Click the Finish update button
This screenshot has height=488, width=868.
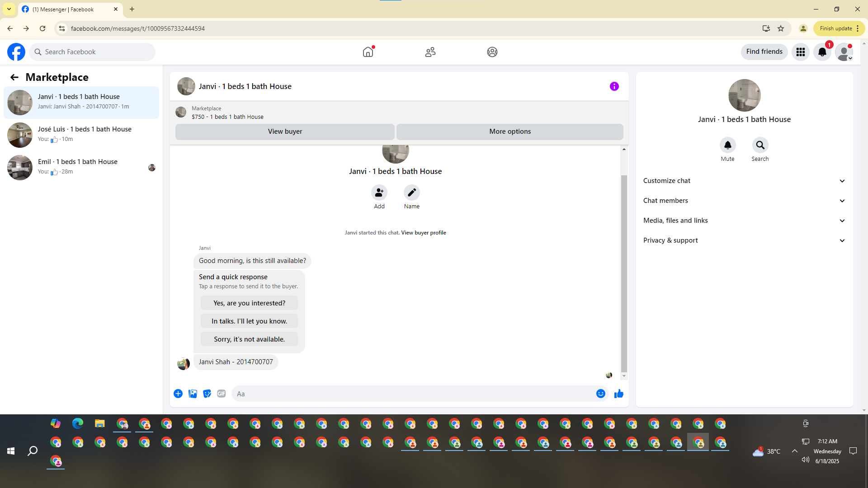click(839, 28)
